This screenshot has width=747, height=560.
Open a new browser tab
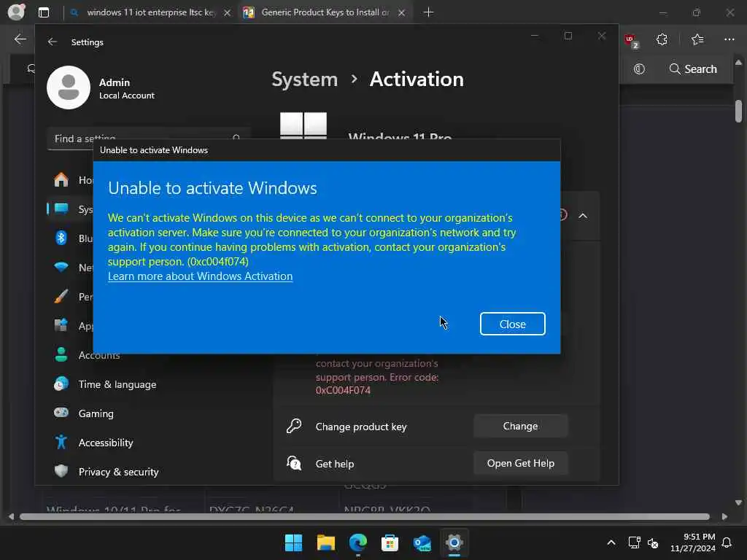(x=428, y=12)
